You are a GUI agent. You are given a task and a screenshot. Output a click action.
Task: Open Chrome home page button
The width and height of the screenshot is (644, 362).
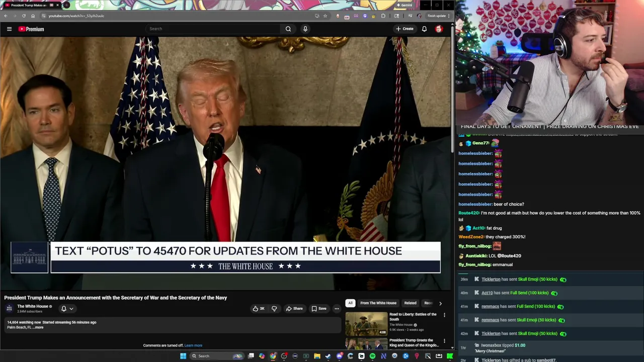coord(33,16)
